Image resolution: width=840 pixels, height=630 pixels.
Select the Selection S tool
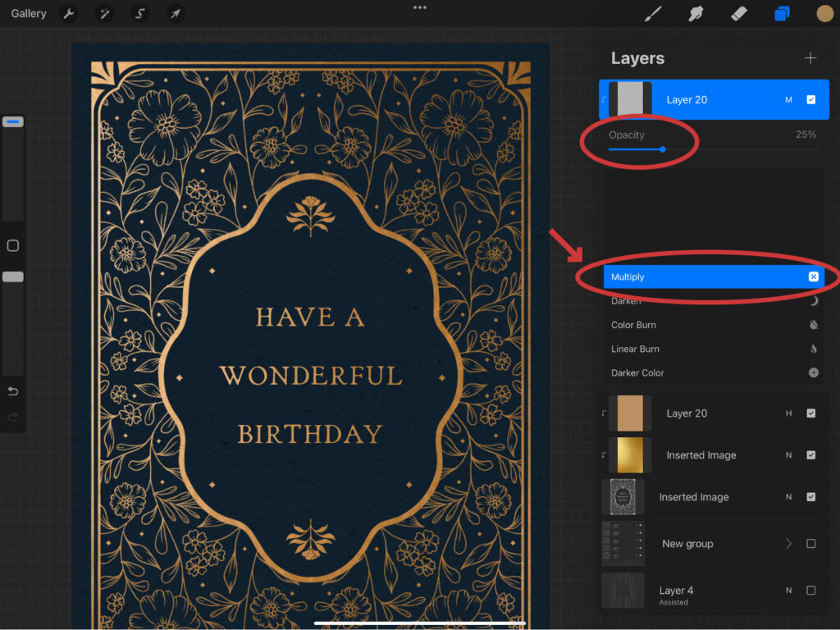tap(140, 14)
